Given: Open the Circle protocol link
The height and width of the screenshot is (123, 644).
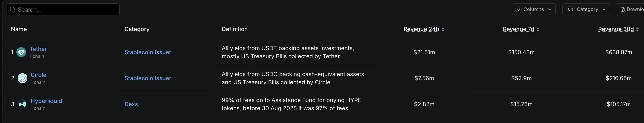Looking at the screenshot, I should [39, 75].
